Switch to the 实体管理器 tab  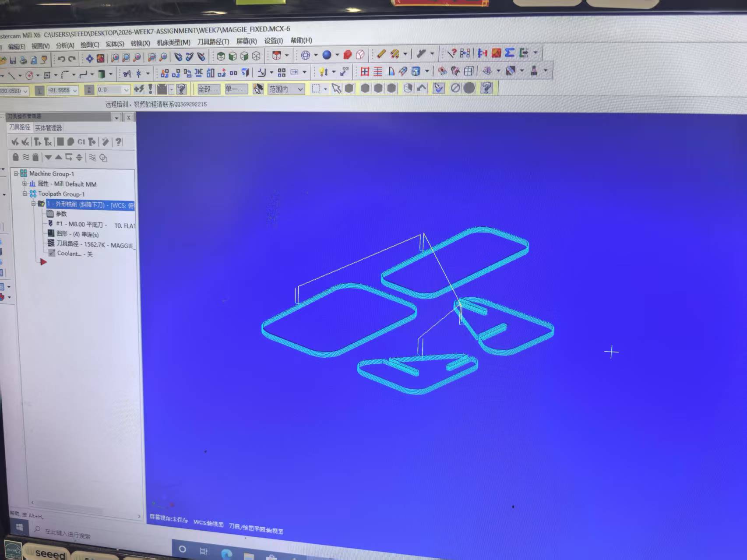(x=49, y=128)
